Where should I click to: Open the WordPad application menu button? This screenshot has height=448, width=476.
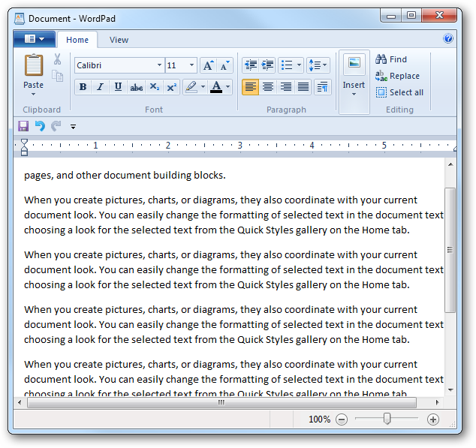(35, 39)
